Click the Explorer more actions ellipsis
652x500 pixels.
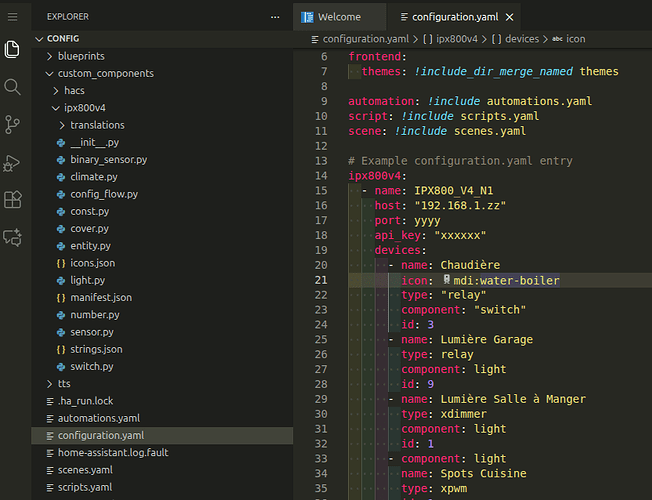[276, 17]
